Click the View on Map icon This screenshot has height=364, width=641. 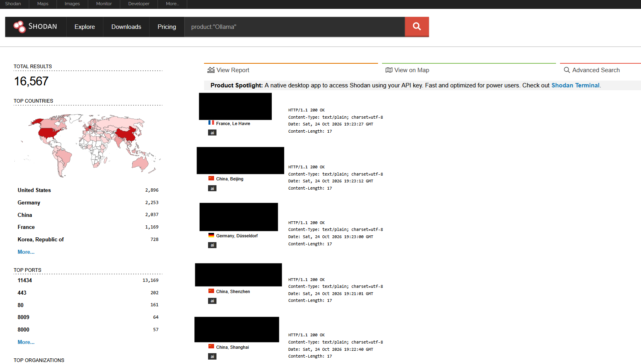pos(389,70)
